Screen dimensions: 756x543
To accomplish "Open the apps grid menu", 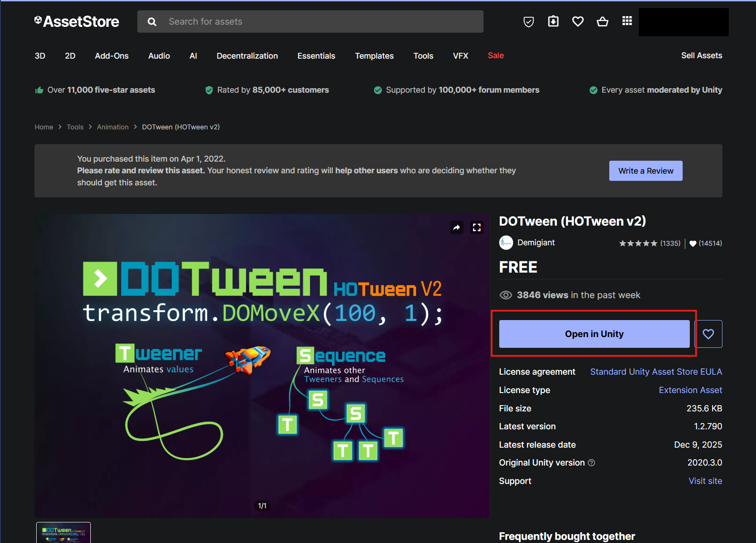I will (627, 21).
